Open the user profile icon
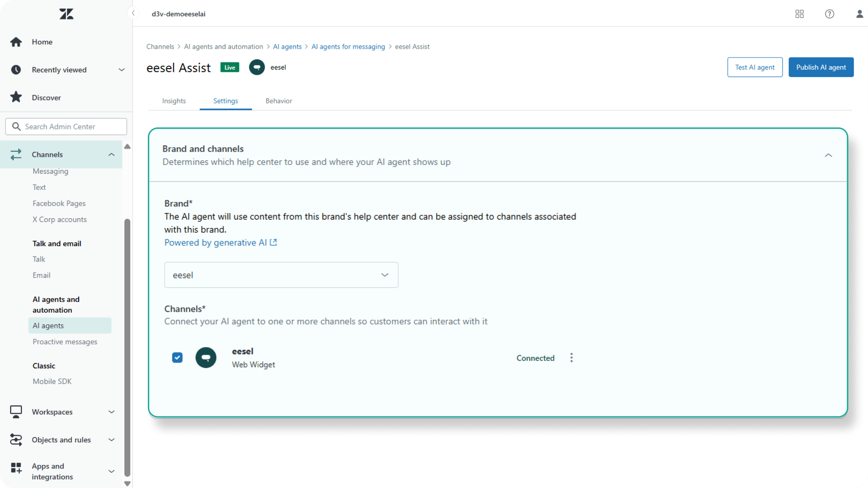868x488 pixels. 859,14
